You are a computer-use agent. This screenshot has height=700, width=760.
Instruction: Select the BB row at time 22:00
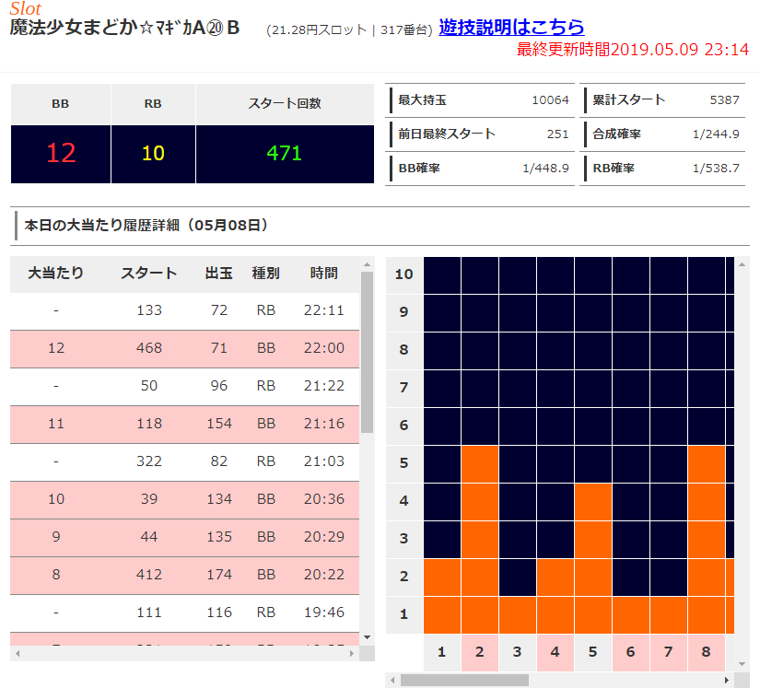click(184, 348)
